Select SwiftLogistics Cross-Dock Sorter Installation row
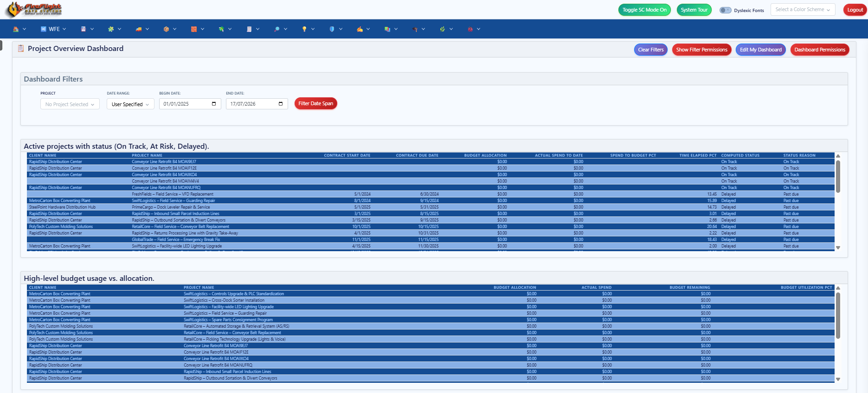 [x=431, y=300]
